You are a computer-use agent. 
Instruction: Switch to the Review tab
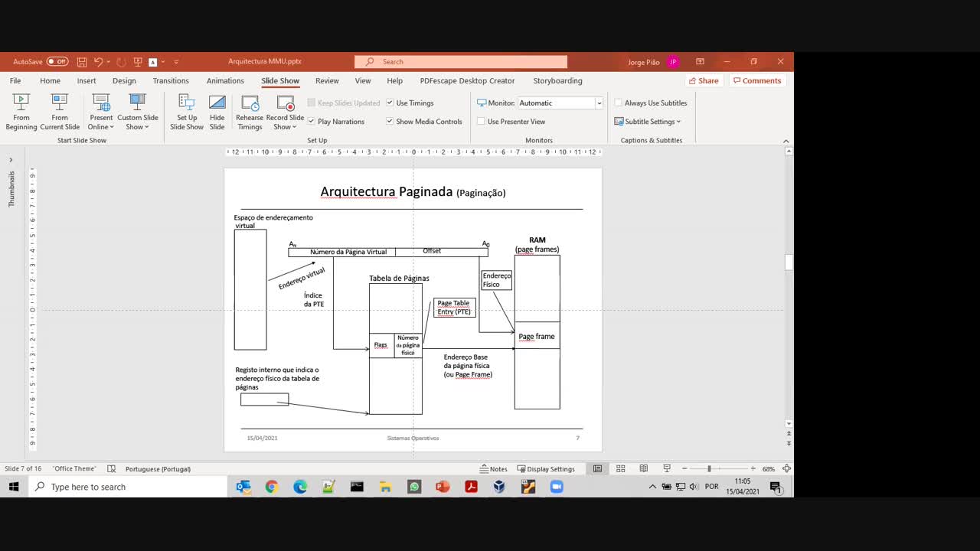327,80
